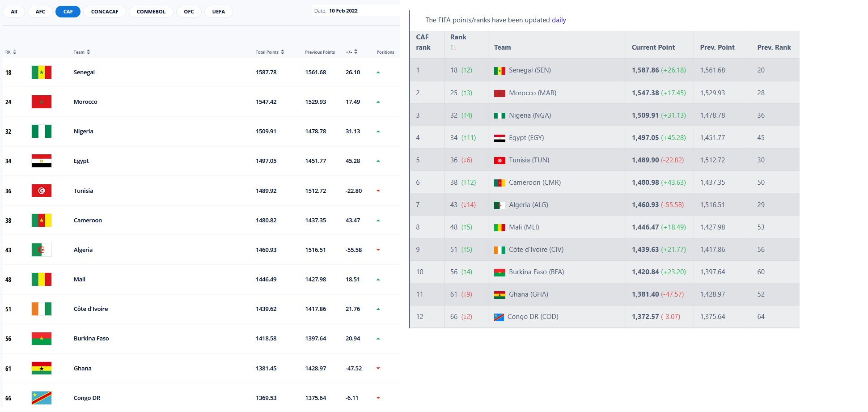This screenshot has height=412, width=868.
Task: Select the All confederation tab
Action: tap(14, 12)
